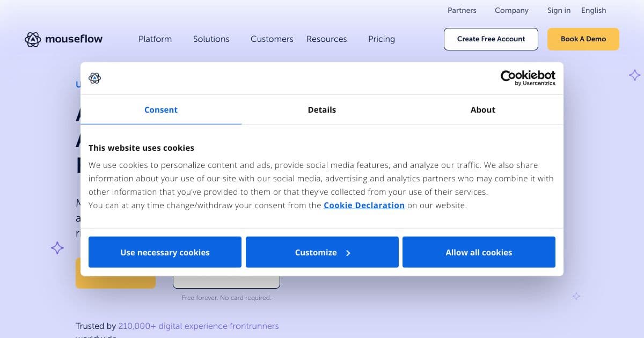Click the chevron arrow inside the Customize button

(348, 252)
